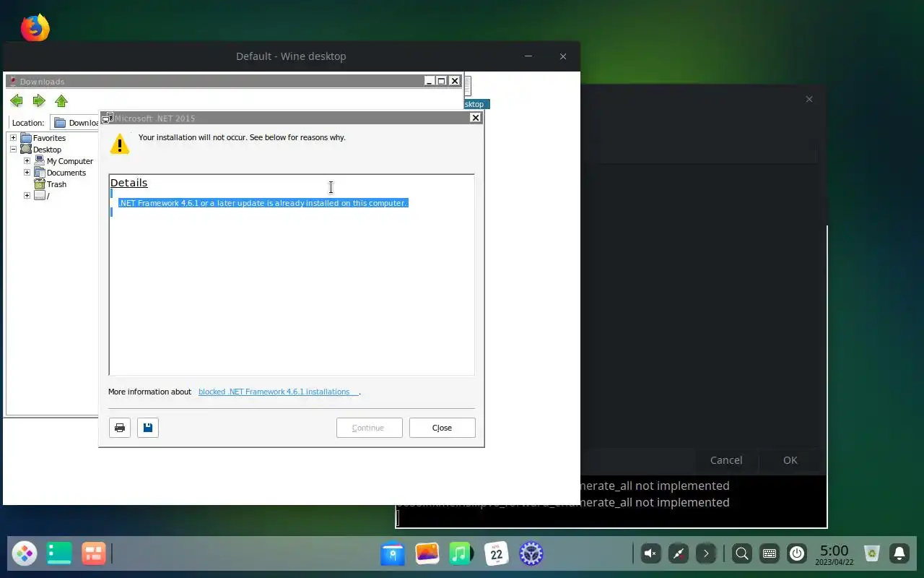Go up one folder in the Downloads window
Image resolution: width=924 pixels, height=578 pixels.
(61, 101)
